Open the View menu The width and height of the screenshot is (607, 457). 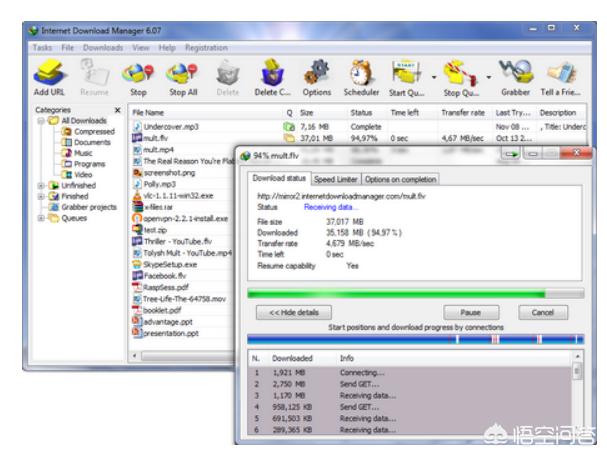tap(141, 48)
